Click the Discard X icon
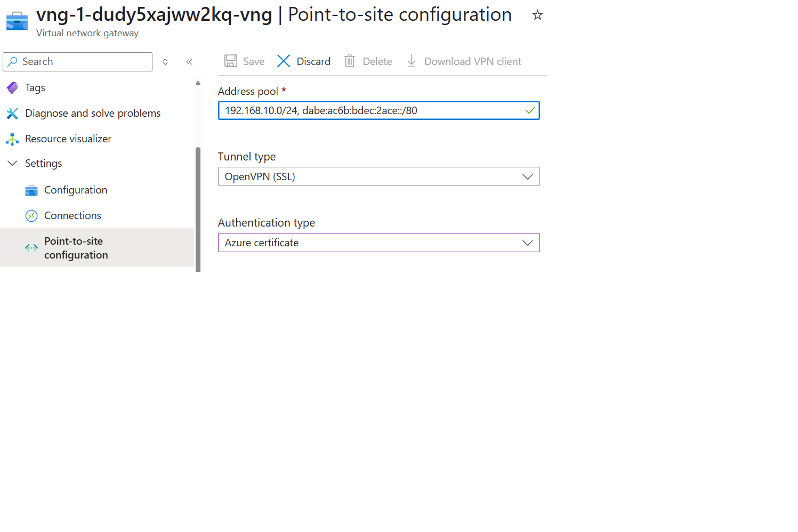 tap(284, 61)
